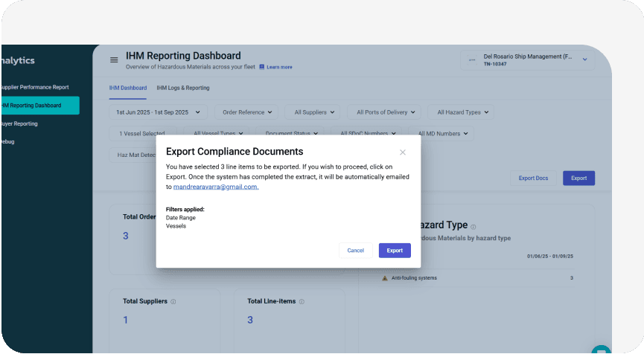
Task: Click the Export Docs button
Action: (533, 178)
